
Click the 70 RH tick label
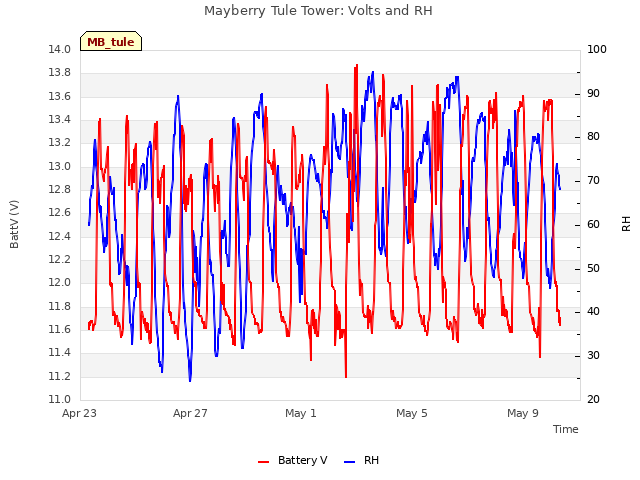593,180
